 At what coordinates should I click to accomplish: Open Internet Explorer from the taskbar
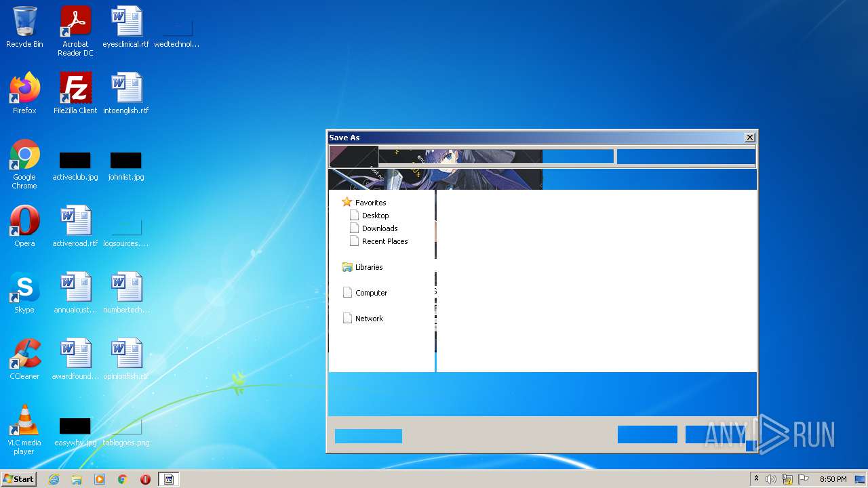pos(54,479)
